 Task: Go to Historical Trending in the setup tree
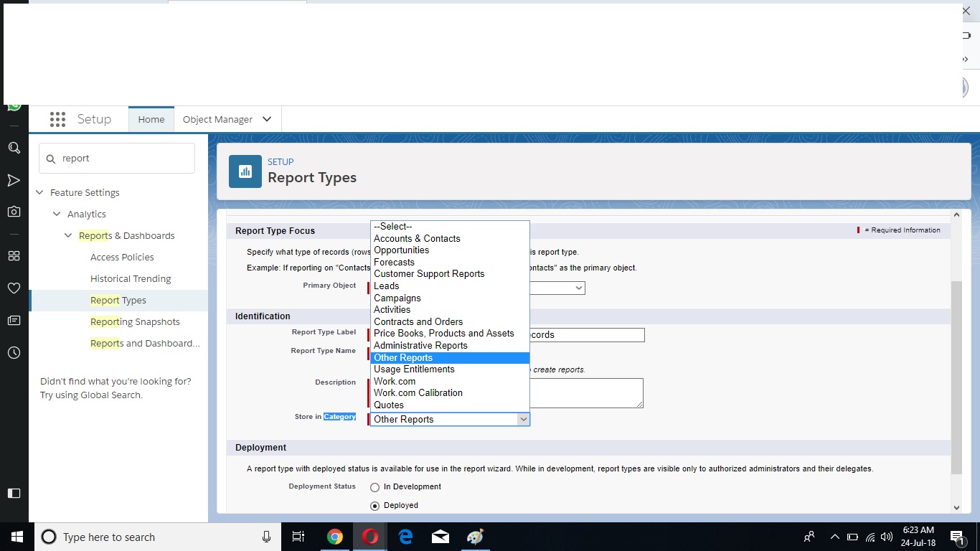pyautogui.click(x=131, y=278)
